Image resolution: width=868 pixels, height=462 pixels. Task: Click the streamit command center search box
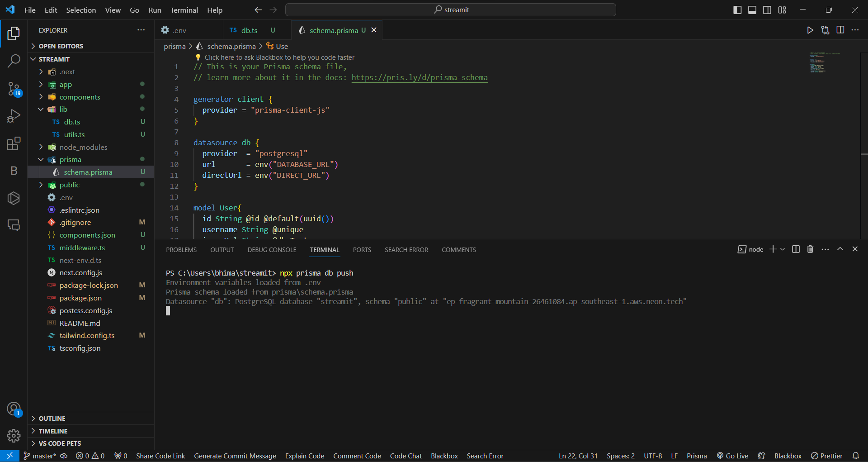451,10
